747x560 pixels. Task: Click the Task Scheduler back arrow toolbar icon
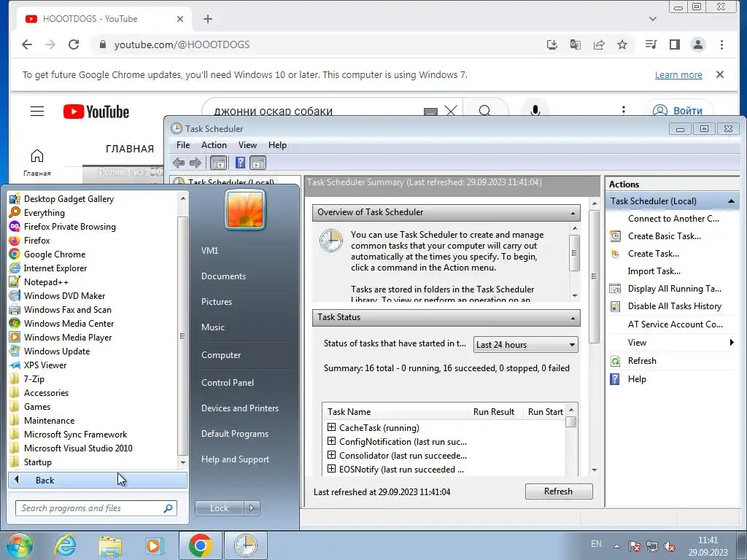coord(179,163)
